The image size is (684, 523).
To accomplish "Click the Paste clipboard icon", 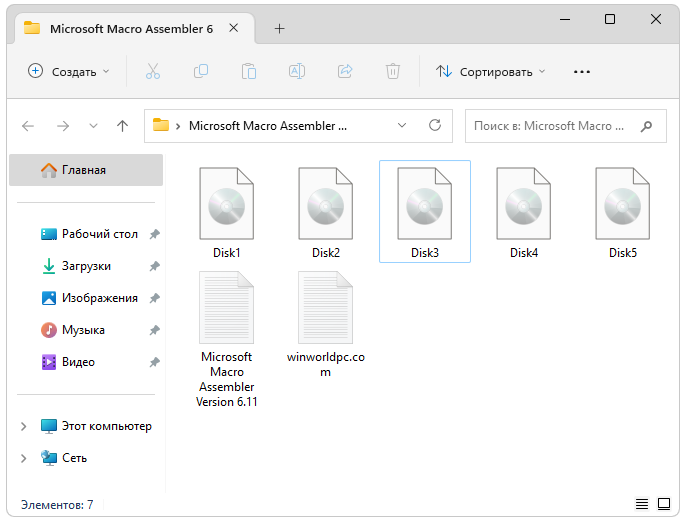I will click(249, 71).
